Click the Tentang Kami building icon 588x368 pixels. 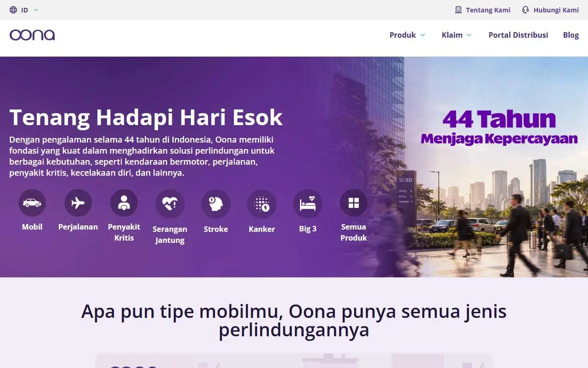tap(458, 10)
